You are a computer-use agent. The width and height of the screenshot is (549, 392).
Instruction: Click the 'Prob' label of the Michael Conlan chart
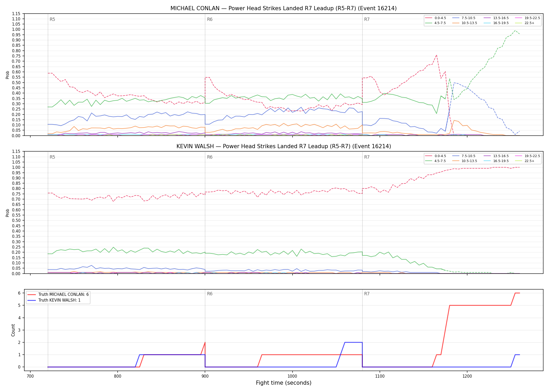[8, 75]
